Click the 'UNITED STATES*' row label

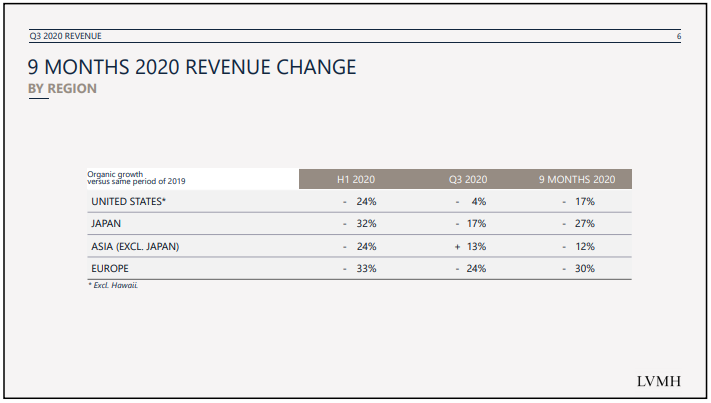click(128, 202)
